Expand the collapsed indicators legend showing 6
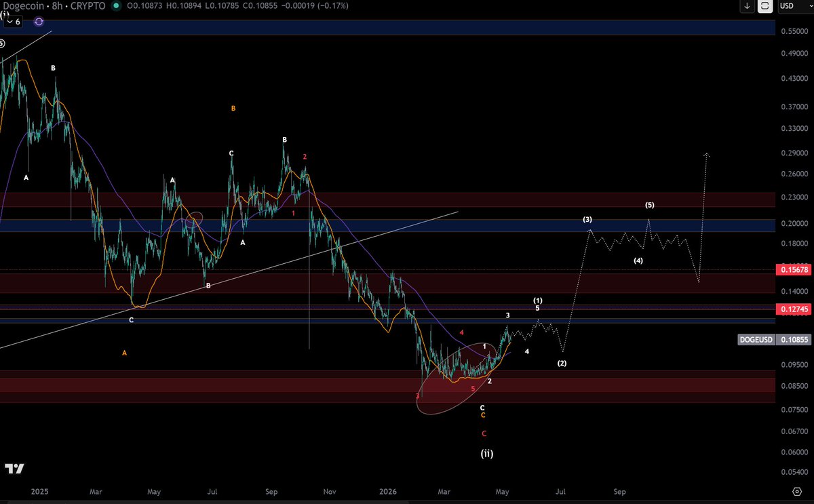This screenshot has height=504, width=814. [14, 22]
